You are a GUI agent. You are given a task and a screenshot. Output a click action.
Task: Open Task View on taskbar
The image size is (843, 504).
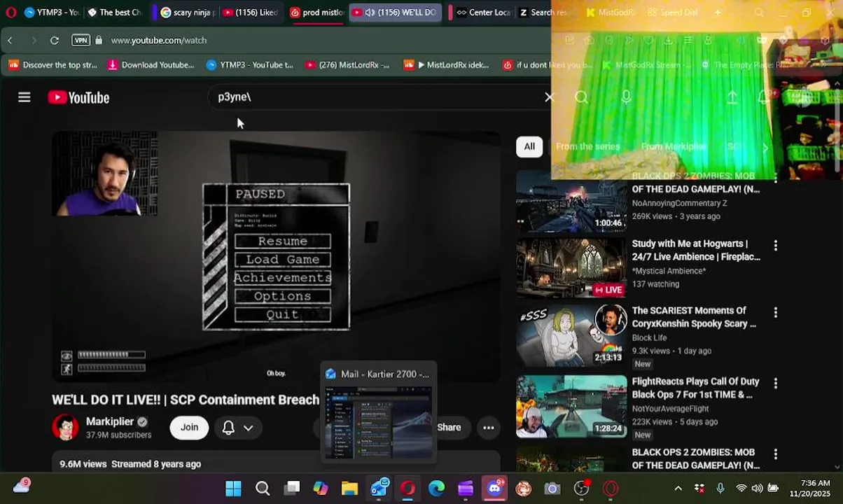pyautogui.click(x=292, y=488)
